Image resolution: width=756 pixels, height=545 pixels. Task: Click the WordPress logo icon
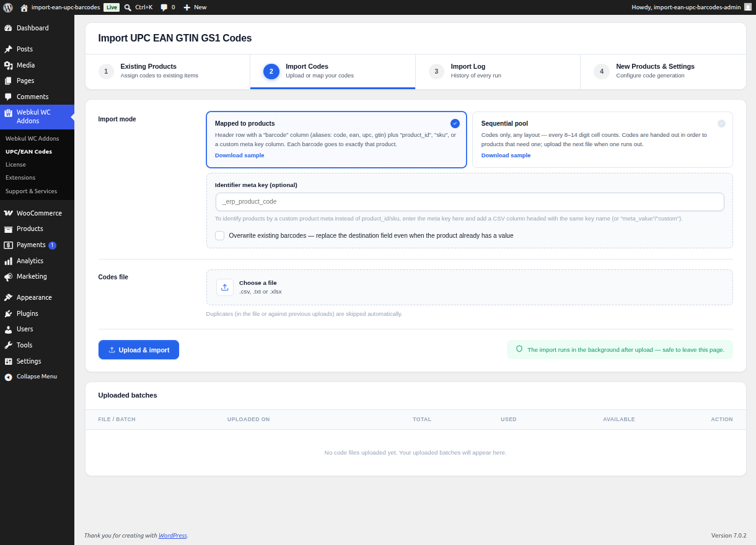pyautogui.click(x=8, y=7)
